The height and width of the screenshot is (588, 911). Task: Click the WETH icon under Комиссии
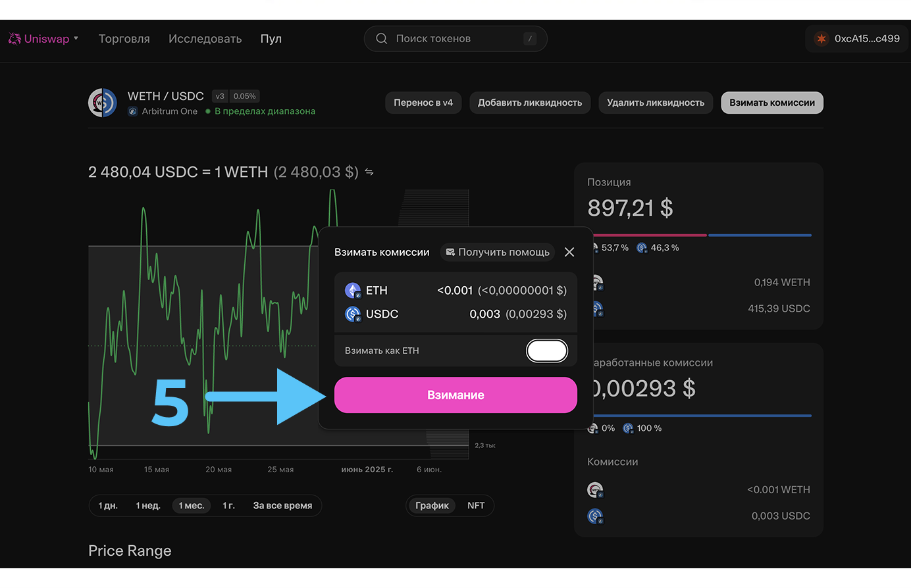pos(595,490)
